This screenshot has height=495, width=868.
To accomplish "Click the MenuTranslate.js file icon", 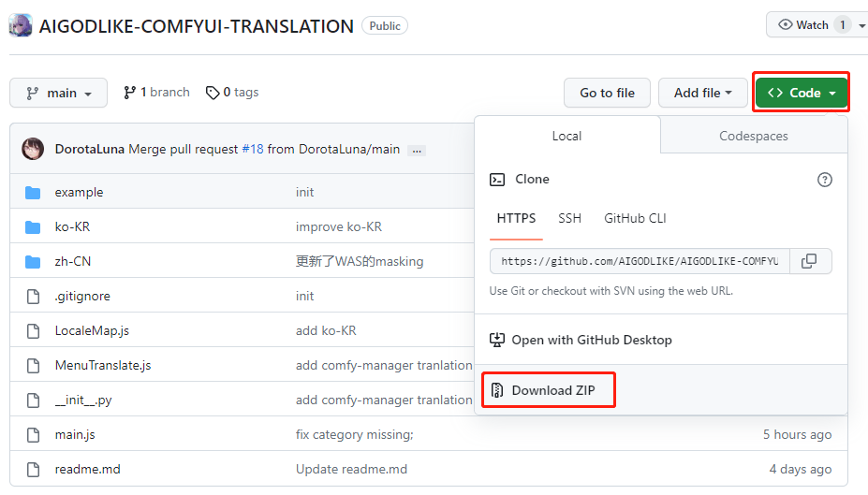I will (x=33, y=365).
